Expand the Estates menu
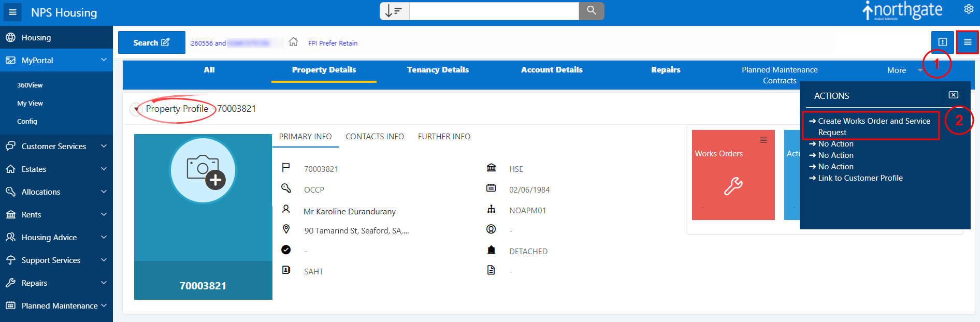Image resolution: width=980 pixels, height=322 pixels. click(x=104, y=169)
